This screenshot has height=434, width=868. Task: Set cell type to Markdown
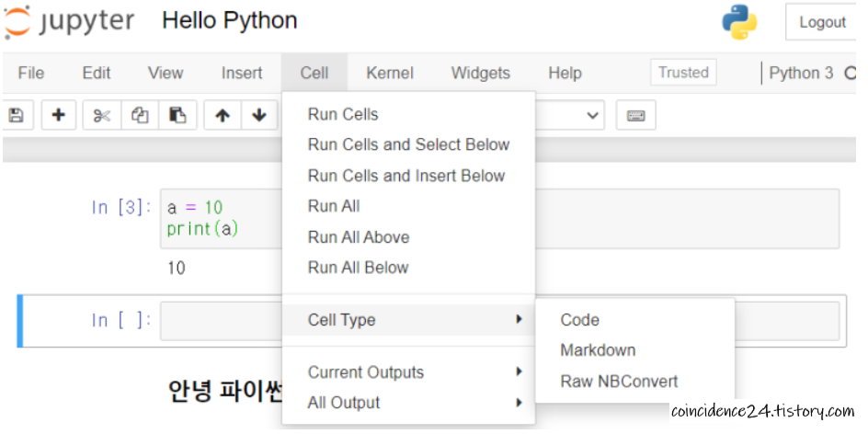point(634,350)
